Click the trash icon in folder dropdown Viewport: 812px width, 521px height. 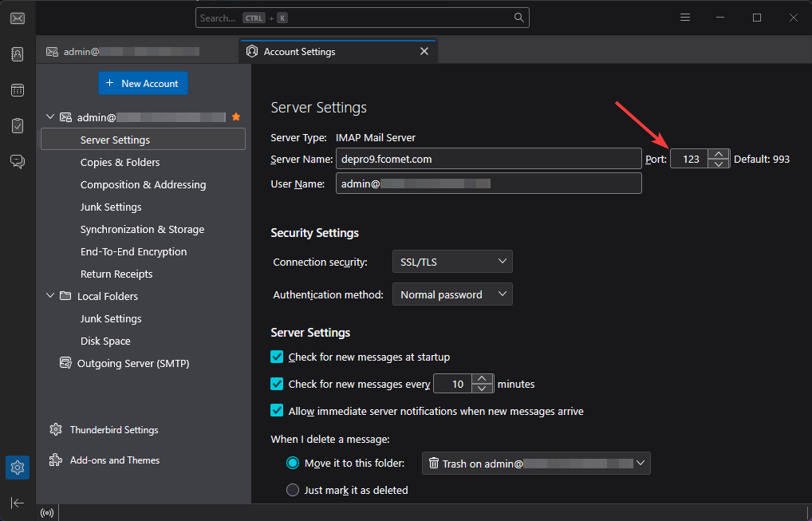point(434,463)
